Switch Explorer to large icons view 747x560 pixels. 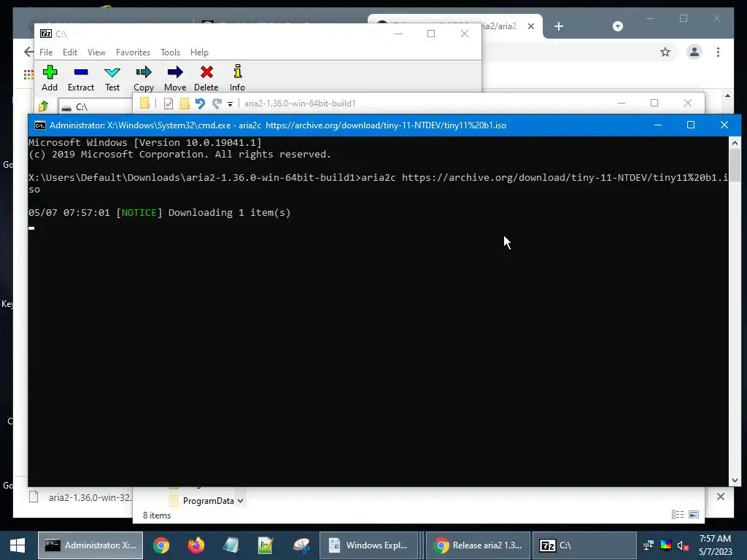click(x=694, y=514)
